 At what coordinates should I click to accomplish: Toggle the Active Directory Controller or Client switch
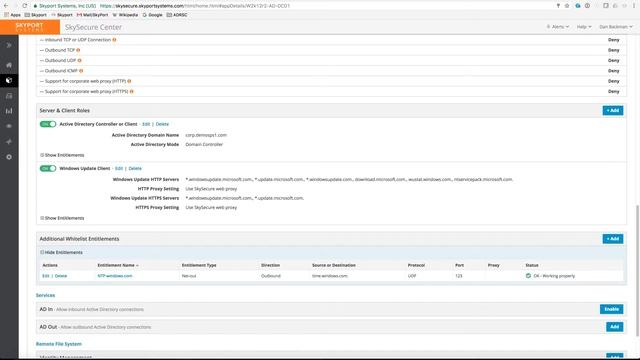48,124
